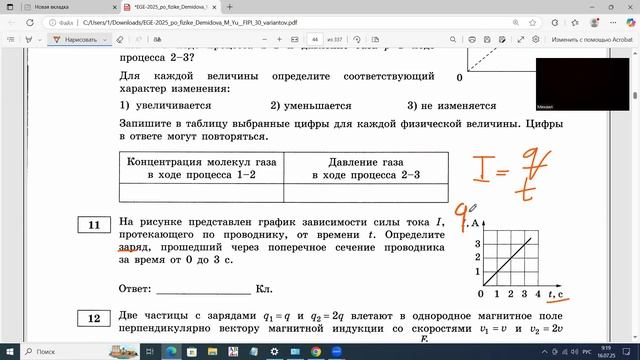The image size is (640, 360).
Task: Switch the page view layout
Action: [375, 40]
